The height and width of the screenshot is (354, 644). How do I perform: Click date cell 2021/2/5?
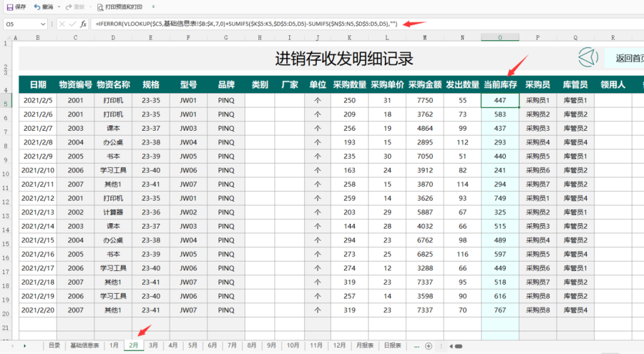[x=38, y=100]
